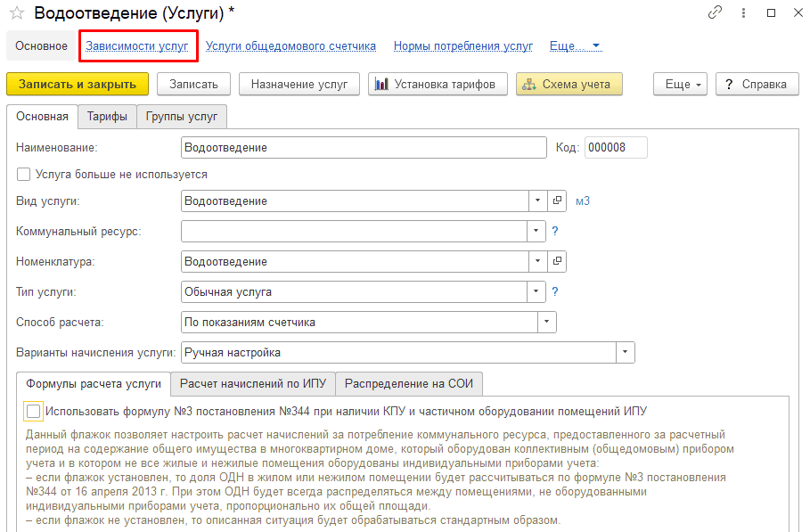This screenshot has width=810, height=532.
Task: Click Записать и закрыть button
Action: pyautogui.click(x=78, y=84)
